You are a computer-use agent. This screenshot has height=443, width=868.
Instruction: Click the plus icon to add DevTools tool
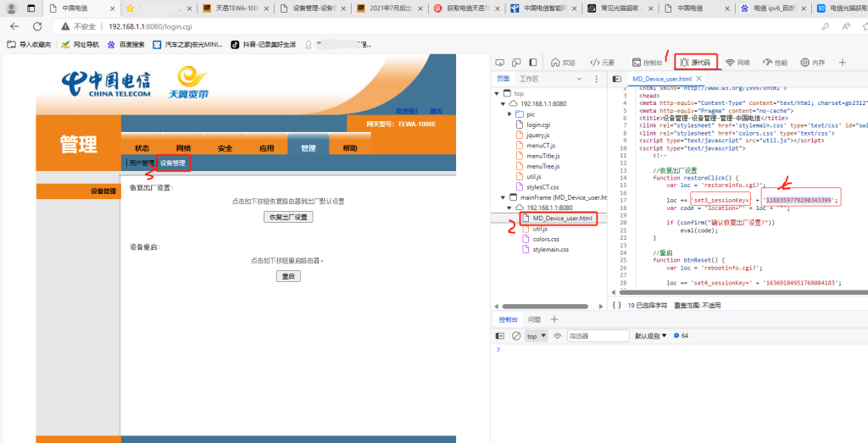843,63
